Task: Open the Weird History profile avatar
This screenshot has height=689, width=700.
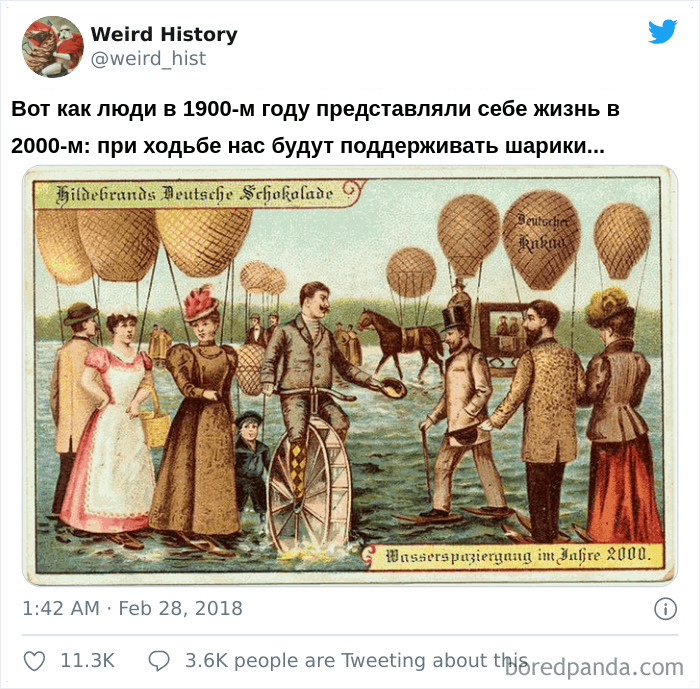Action: pos(53,46)
